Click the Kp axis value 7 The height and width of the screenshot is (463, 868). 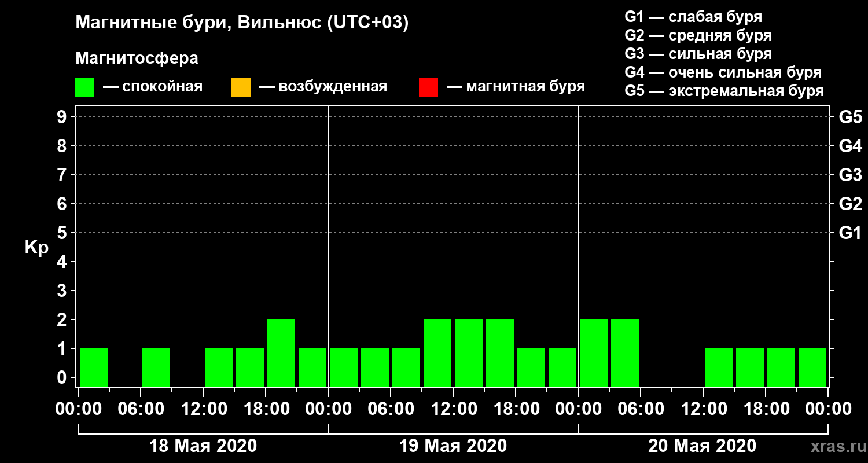click(63, 175)
